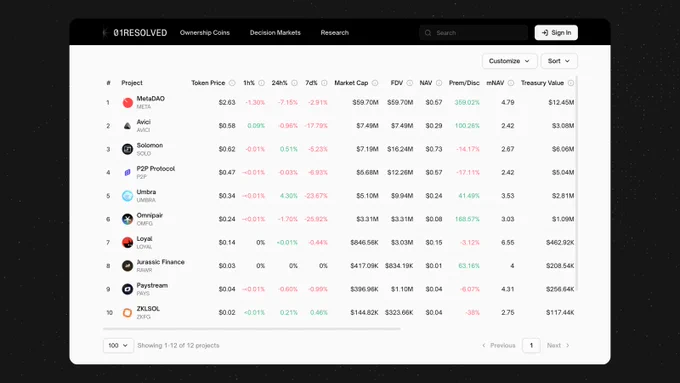Click the 1h% info icon
Screen dimensions: 680x383
pyautogui.click(x=262, y=83)
